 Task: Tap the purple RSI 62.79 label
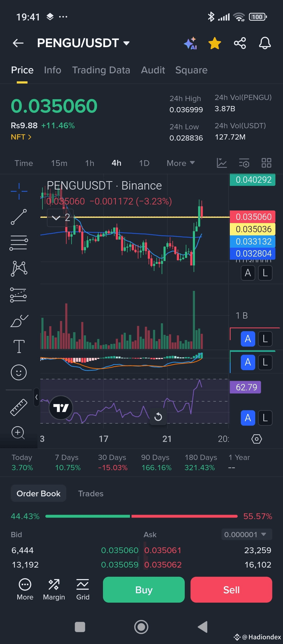coord(245,387)
